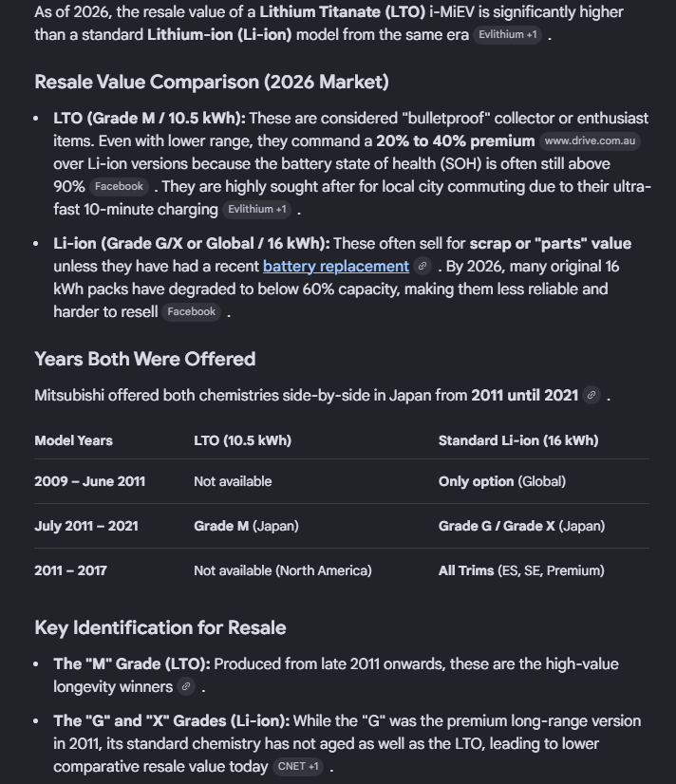Click "All Trims (ES, SE, Premium)" cell

pos(520,570)
